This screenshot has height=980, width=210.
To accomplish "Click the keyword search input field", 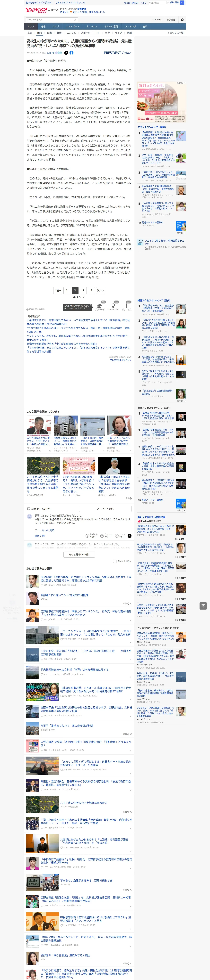I will 49,19.
